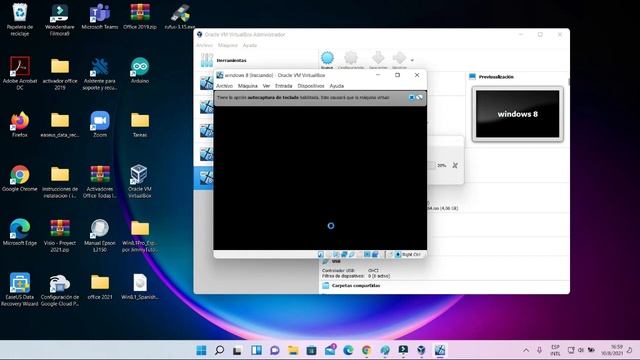
Task: Open EaseUS Data Recovery Wizard desktop shortcut
Action: point(20,289)
